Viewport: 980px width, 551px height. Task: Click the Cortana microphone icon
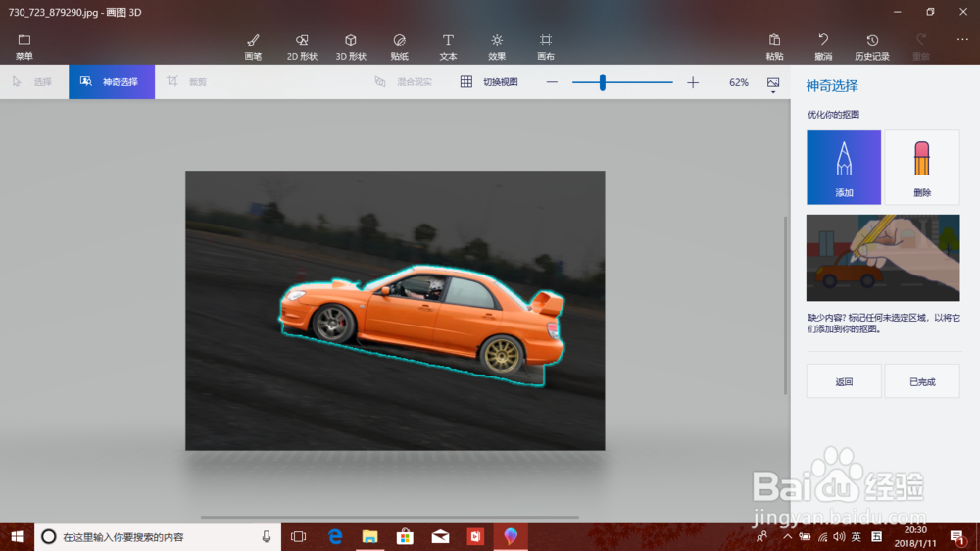tap(267, 536)
